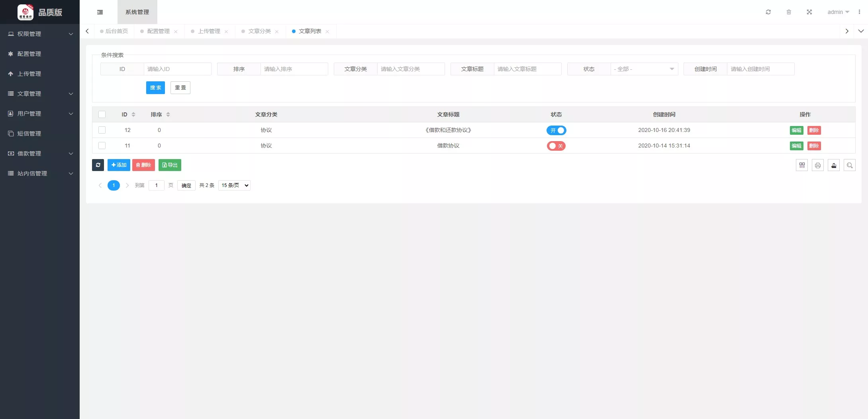Viewport: 868px width, 419px height.
Task: Click the refresh icon in top header
Action: pos(768,12)
